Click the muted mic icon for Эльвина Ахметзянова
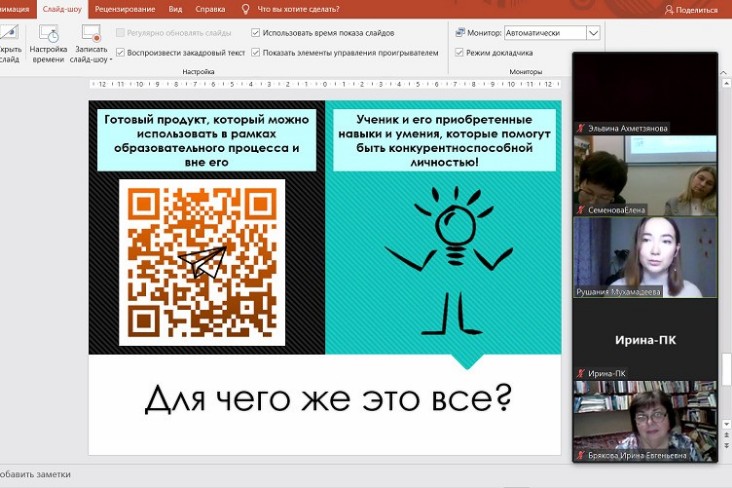This screenshot has height=488, width=732. pos(580,128)
